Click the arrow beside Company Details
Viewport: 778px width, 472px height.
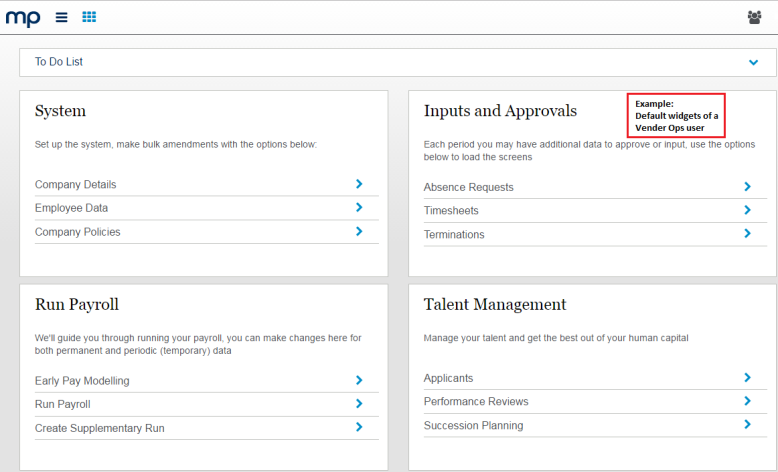tap(358, 184)
